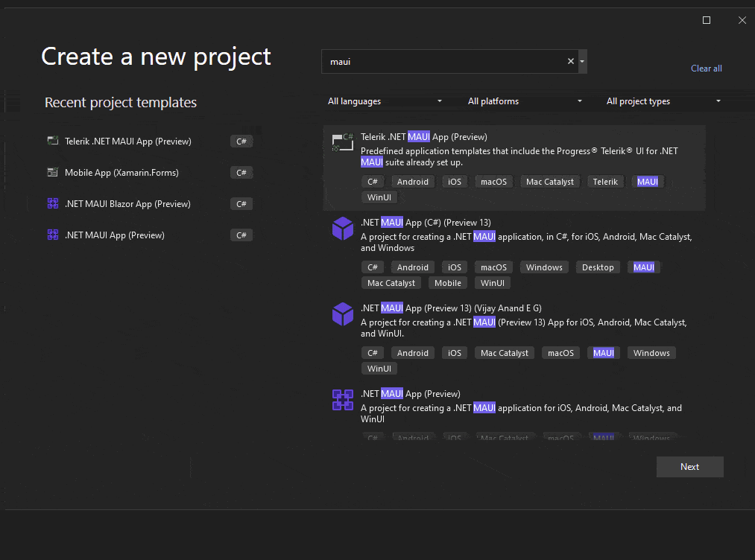Click the Windows tag on the MAUI App (C#) template
Viewport: 755px width, 560px height.
pos(543,267)
